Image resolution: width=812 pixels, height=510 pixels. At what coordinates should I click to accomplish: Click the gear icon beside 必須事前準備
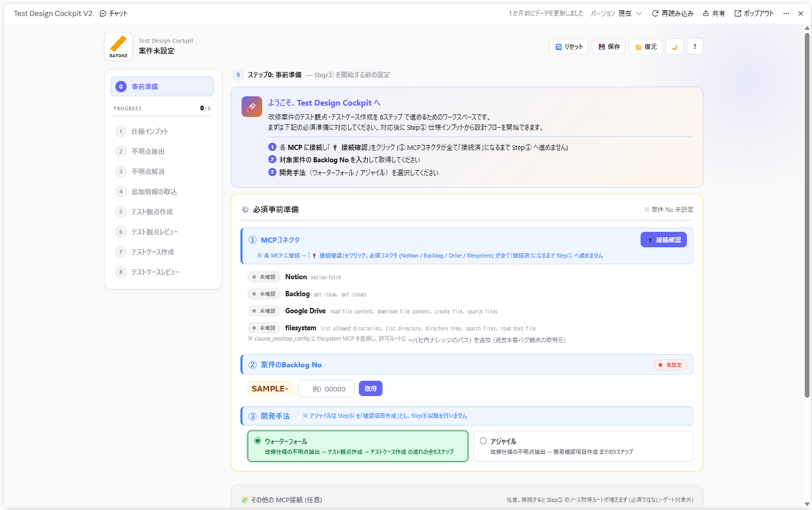coord(245,210)
